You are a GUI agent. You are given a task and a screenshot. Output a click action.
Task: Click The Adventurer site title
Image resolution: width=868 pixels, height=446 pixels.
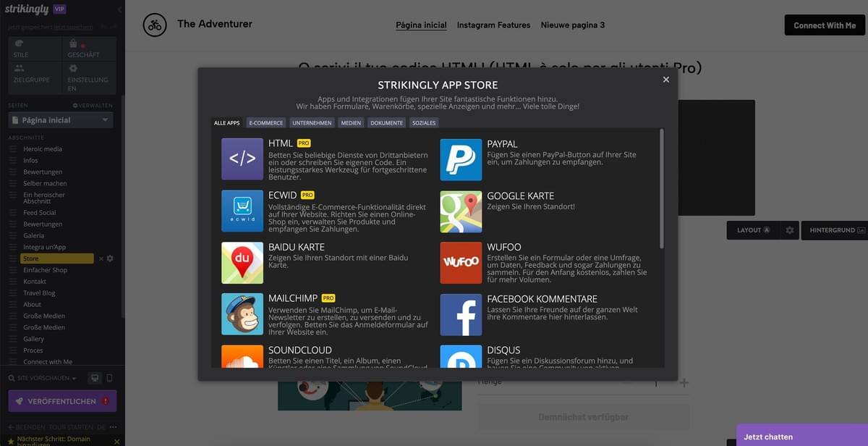pyautogui.click(x=215, y=24)
